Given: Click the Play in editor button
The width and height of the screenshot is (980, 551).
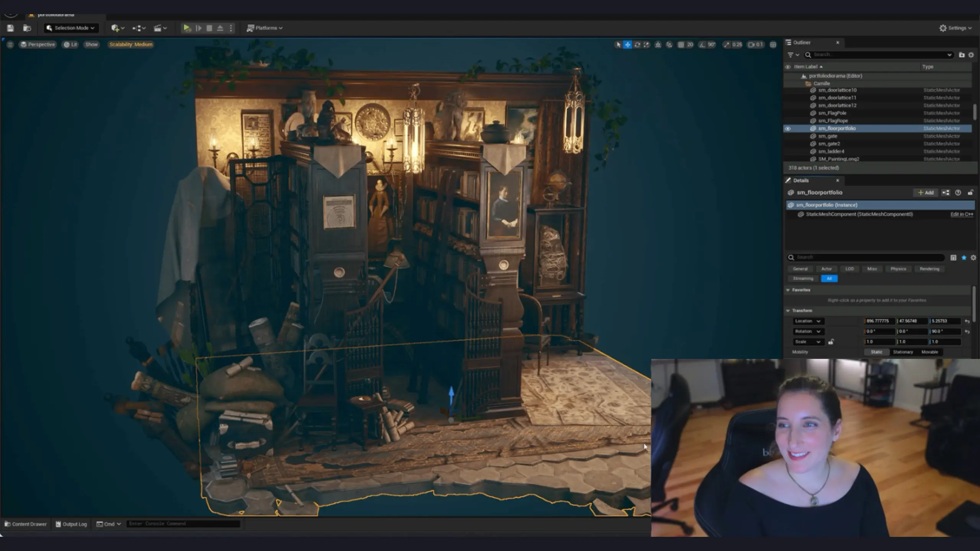Looking at the screenshot, I should coord(187,28).
